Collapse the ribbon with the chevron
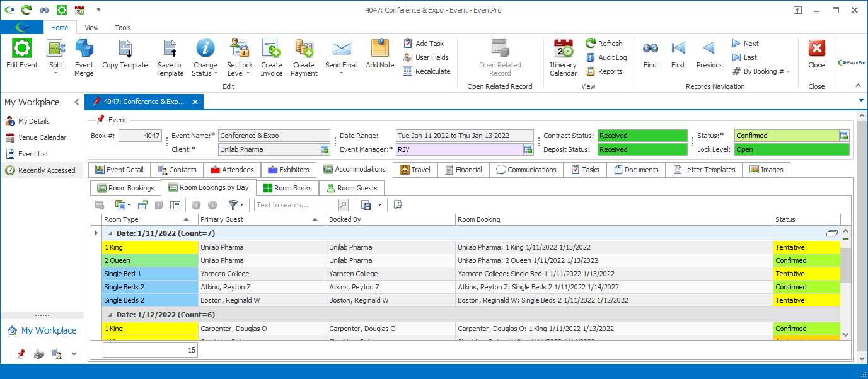Viewport: 868px width, 379px height. click(857, 85)
